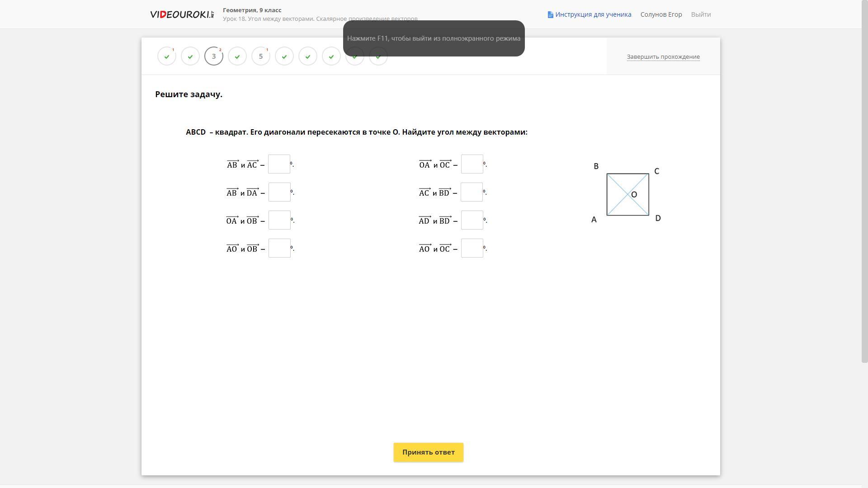Open unanswered question 5 circle
868x488 pixels.
click(x=261, y=56)
